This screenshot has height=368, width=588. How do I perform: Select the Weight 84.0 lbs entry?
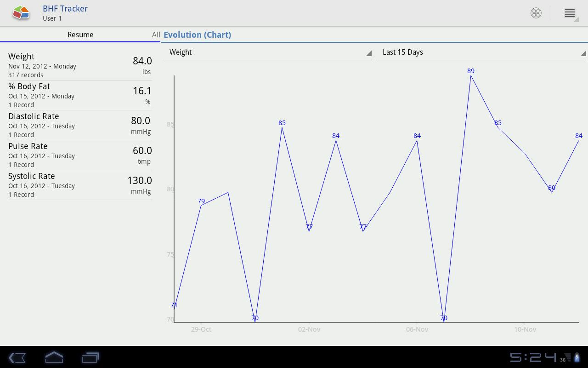click(x=80, y=65)
